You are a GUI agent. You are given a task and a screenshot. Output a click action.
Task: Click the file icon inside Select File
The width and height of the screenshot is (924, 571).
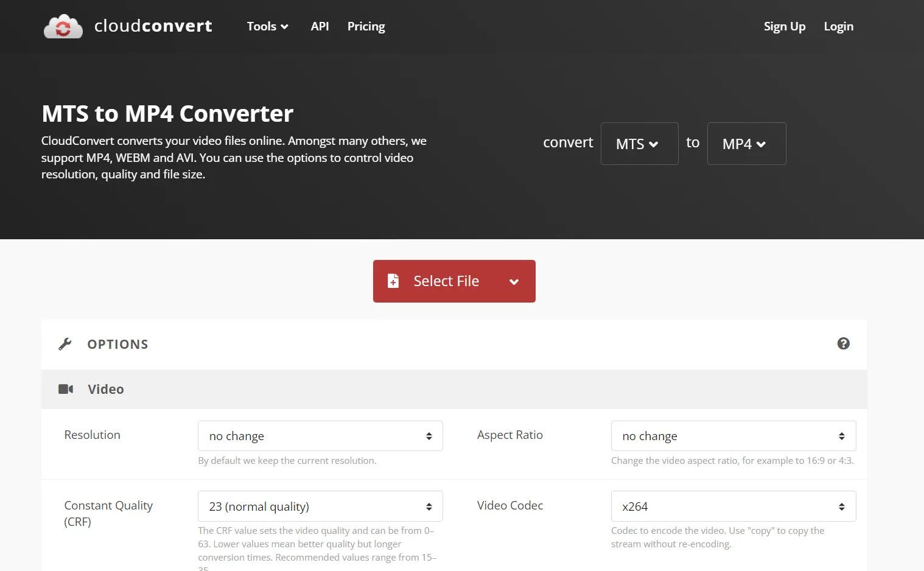(x=393, y=281)
